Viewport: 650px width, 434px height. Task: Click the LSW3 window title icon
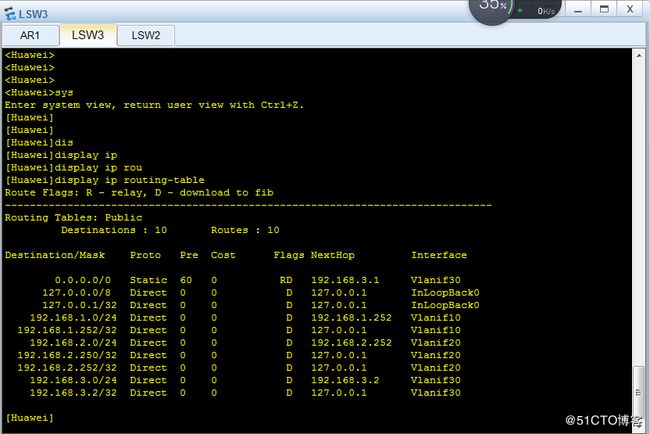pos(10,14)
